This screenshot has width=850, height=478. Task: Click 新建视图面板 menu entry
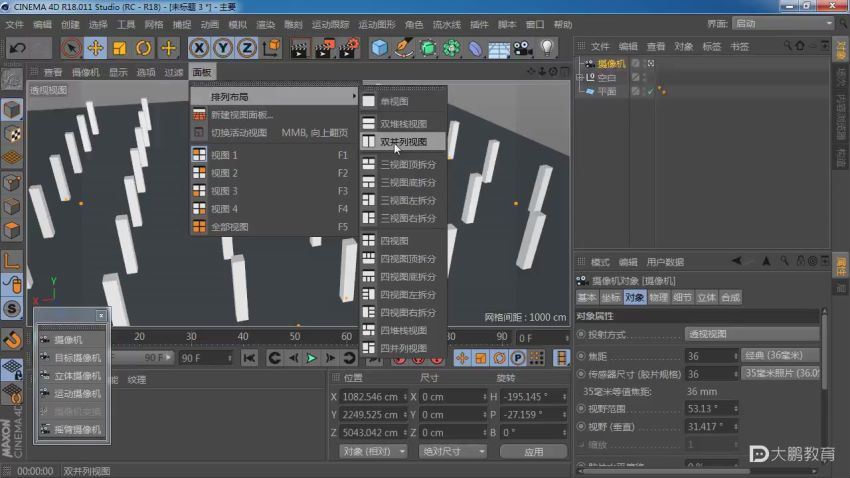[x=273, y=115]
